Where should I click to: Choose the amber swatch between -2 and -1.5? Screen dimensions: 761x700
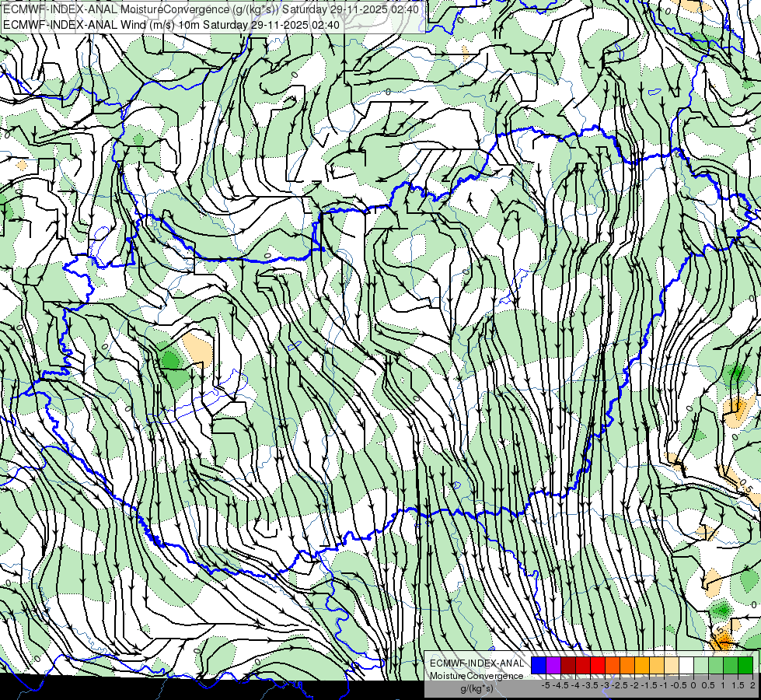pos(641,666)
